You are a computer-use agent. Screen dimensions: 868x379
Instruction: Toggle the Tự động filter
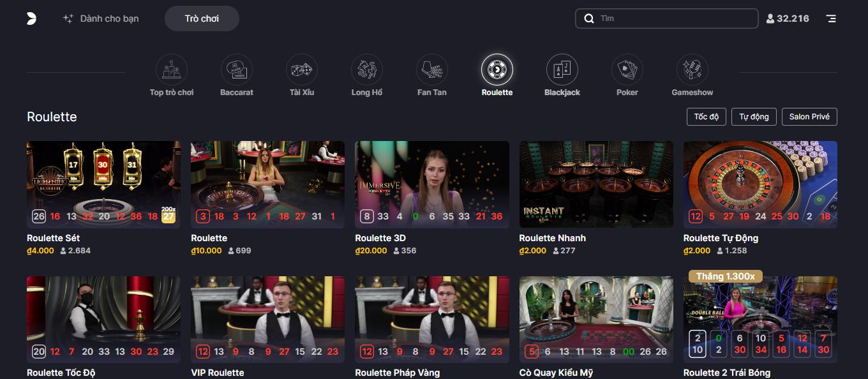[754, 117]
